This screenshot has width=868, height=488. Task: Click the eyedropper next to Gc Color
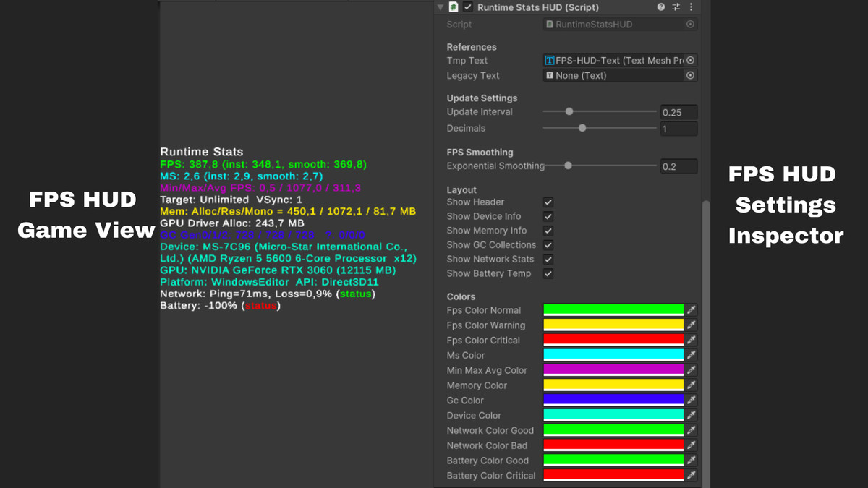coord(691,400)
